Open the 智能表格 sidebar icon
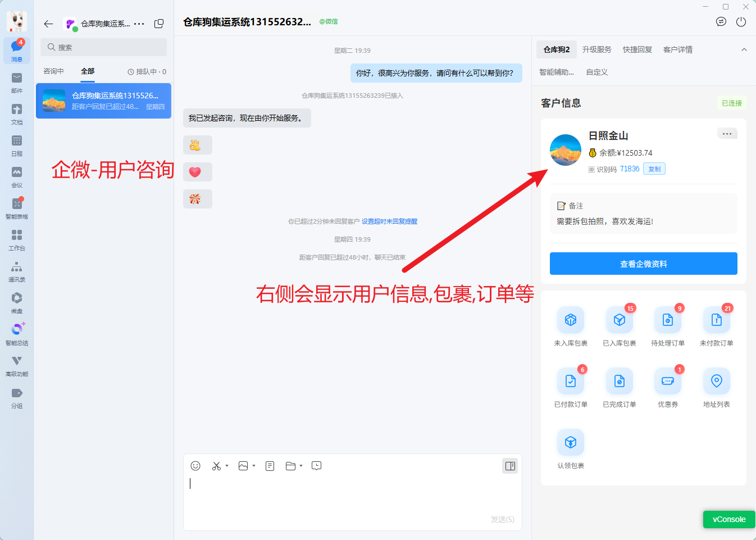This screenshot has width=756, height=540. (17, 208)
